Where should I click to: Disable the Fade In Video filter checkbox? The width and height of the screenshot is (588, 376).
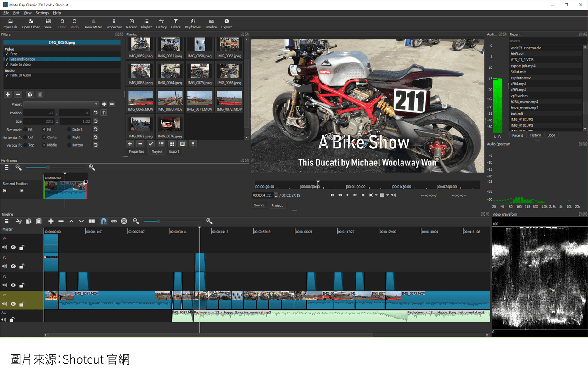[x=7, y=64]
